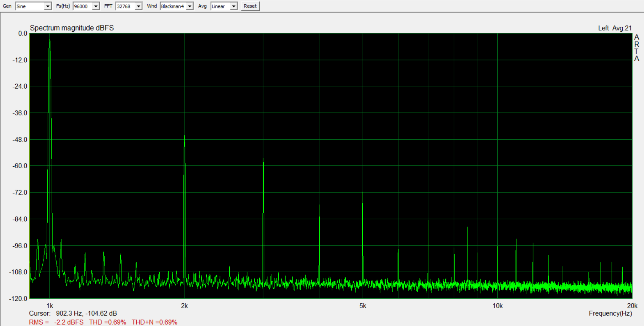Click the '0.0' dB axis label
Viewport: 644px width, 326px height.
pyautogui.click(x=23, y=33)
